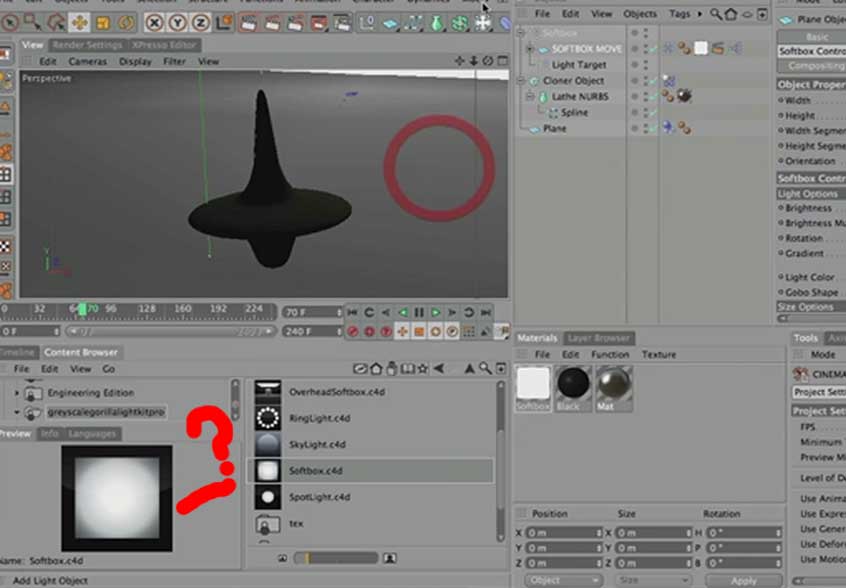Screen dimensions: 846x588
Task: Activate the Rotate tool in the top toolbar
Action: tap(126, 23)
